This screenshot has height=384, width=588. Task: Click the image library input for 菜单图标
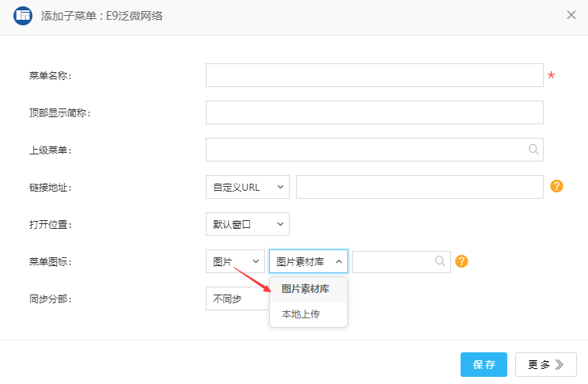click(x=393, y=261)
